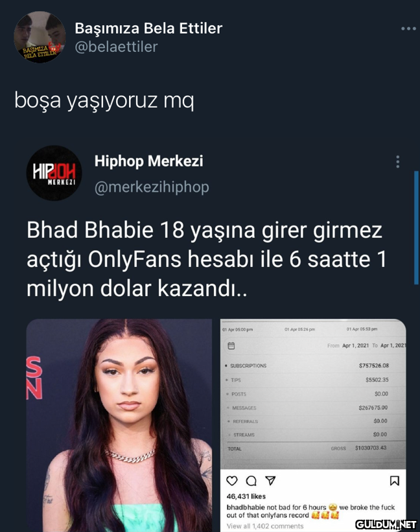Open the three-dot menu on the top tweet
The image size is (420, 532).
pyautogui.click(x=408, y=29)
